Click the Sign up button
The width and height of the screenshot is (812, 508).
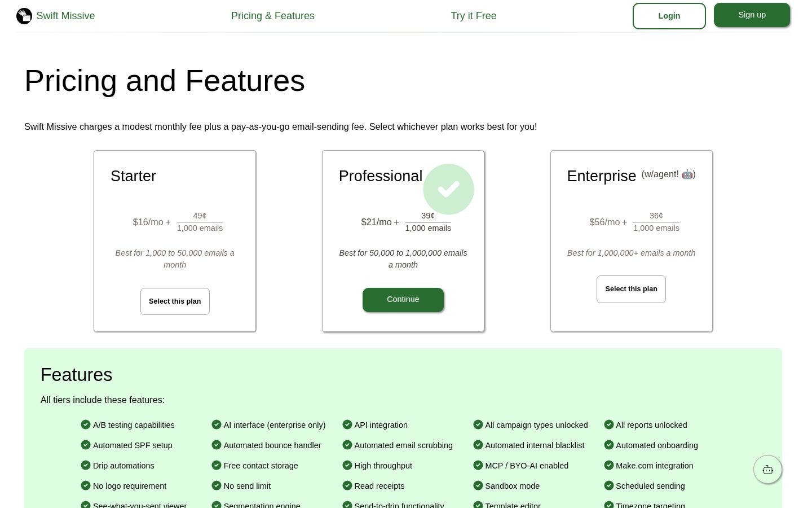point(752,15)
